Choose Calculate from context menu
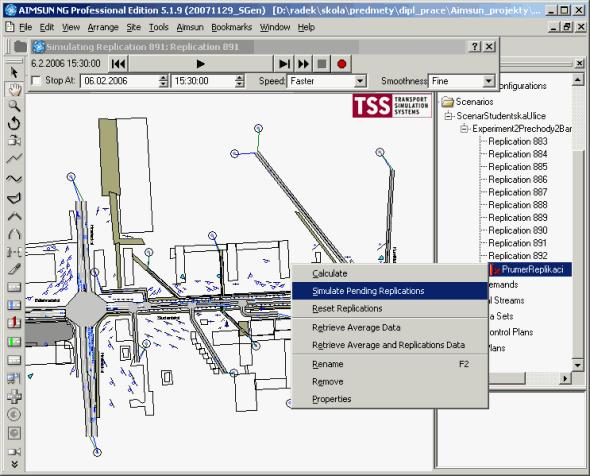 click(390, 274)
